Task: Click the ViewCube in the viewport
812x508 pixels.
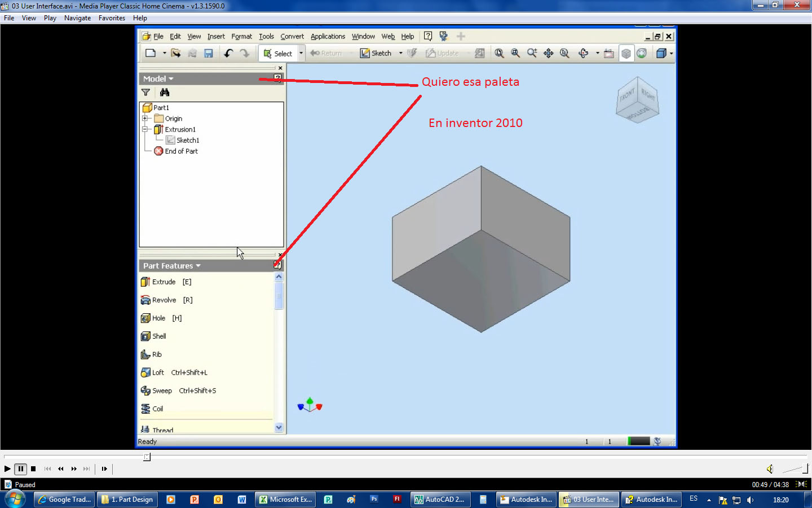Action: 637,100
